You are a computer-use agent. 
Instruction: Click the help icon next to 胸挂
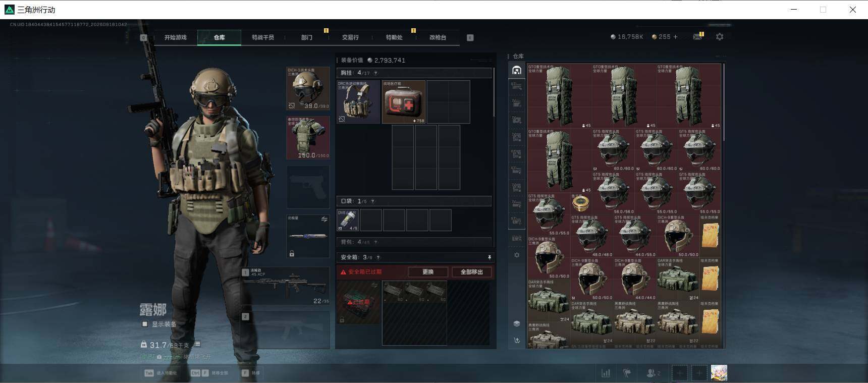375,73
